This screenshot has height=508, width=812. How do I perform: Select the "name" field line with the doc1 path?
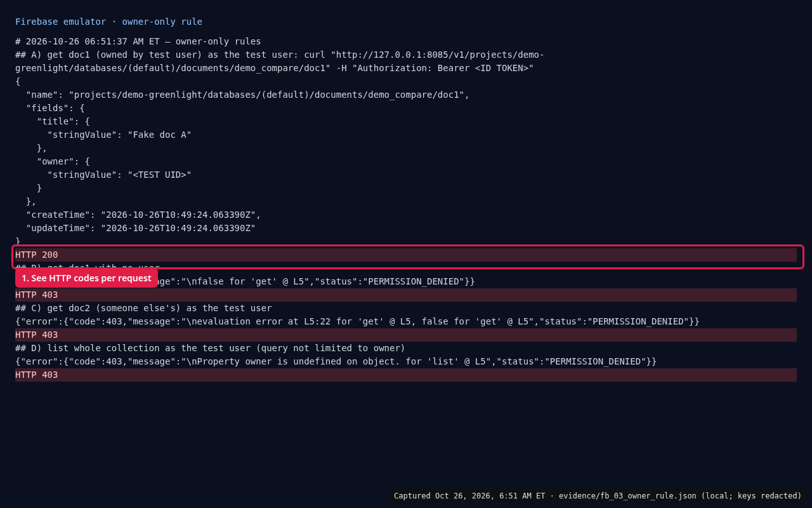[247, 95]
